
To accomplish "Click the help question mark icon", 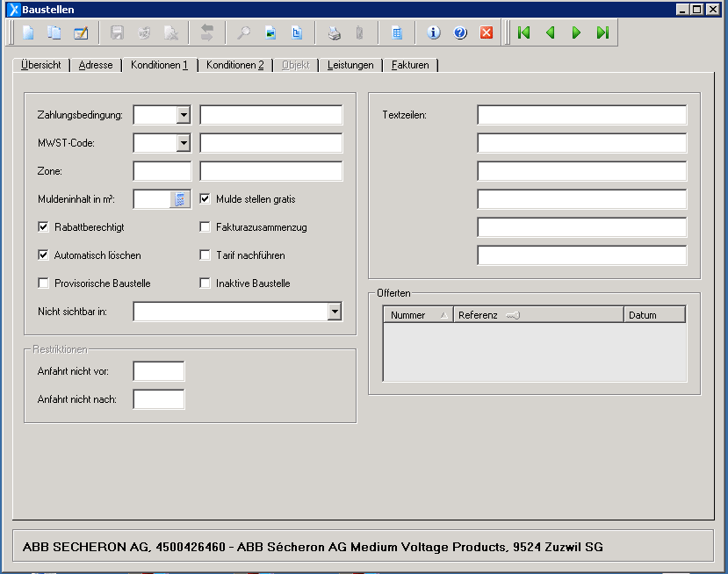I will coord(459,33).
